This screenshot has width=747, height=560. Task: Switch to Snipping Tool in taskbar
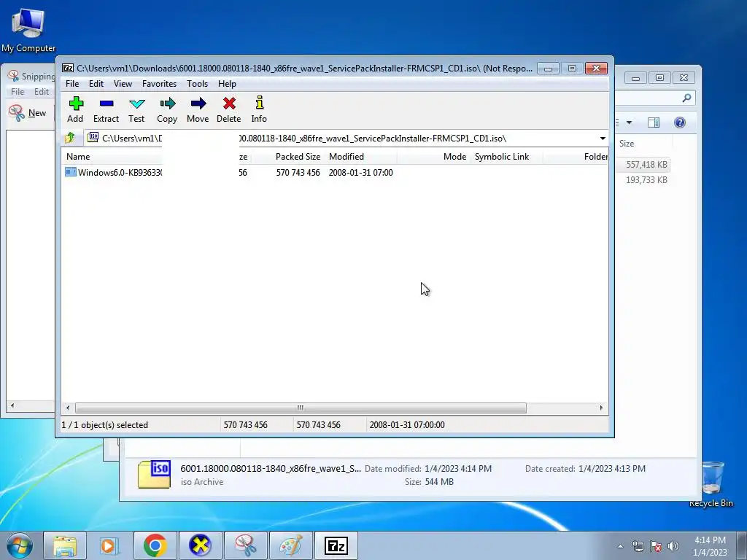(245, 545)
